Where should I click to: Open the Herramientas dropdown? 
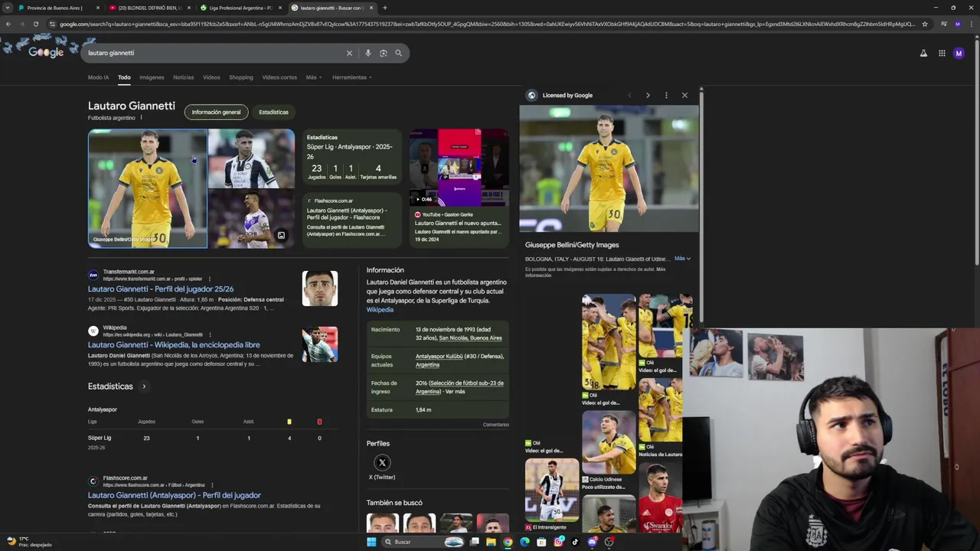(x=351, y=77)
